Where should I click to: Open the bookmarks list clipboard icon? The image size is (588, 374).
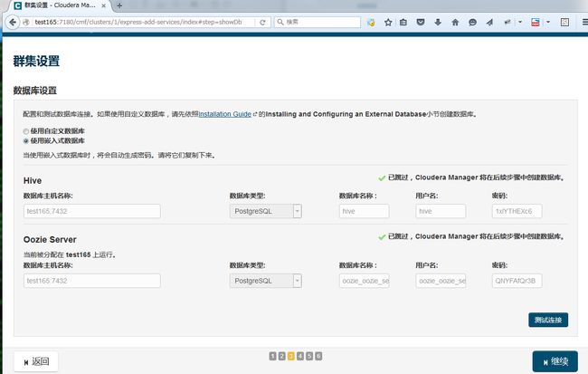point(403,22)
